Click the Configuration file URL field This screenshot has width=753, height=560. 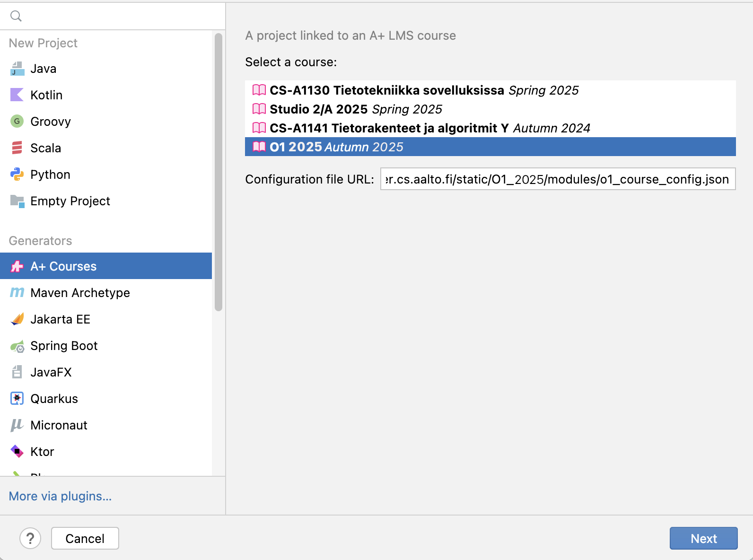(x=557, y=179)
